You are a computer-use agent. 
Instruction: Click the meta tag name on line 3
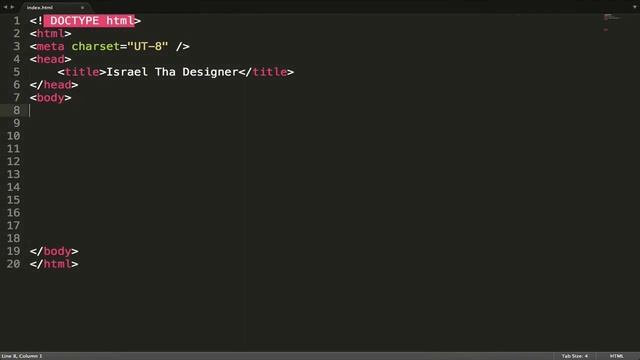[x=51, y=47]
